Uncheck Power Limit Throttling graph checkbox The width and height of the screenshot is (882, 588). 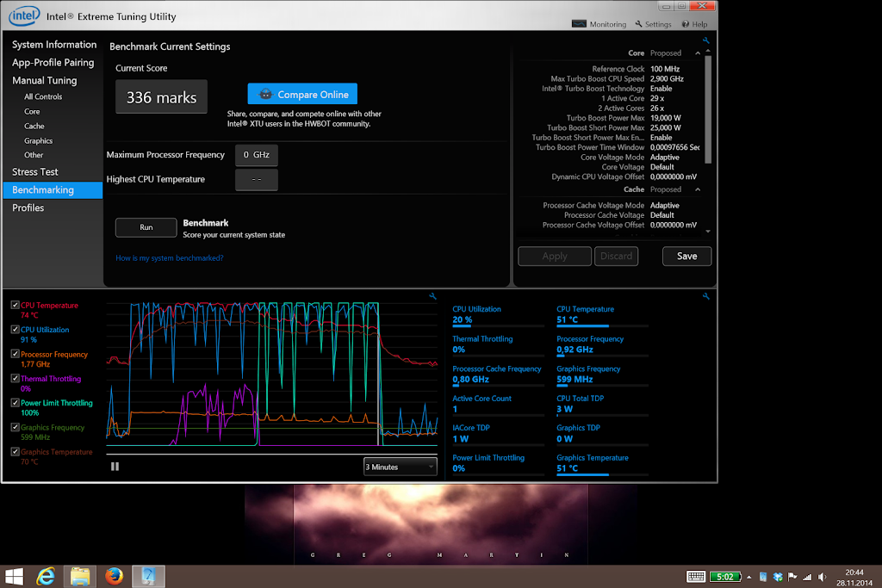(16, 403)
